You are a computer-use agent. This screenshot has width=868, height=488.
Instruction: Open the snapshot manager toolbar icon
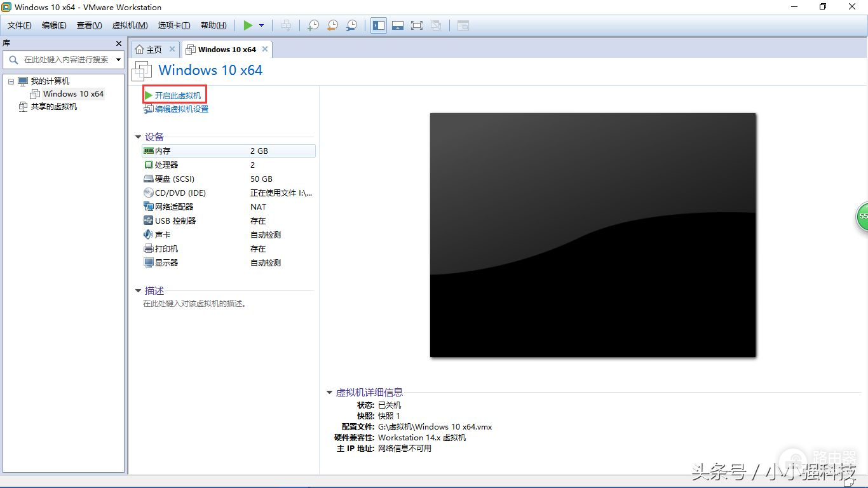pos(351,25)
